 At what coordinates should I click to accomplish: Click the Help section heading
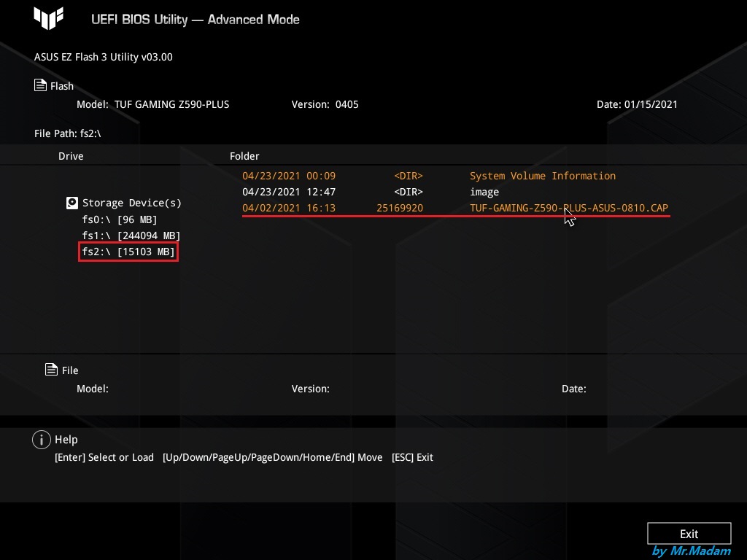[x=66, y=440]
